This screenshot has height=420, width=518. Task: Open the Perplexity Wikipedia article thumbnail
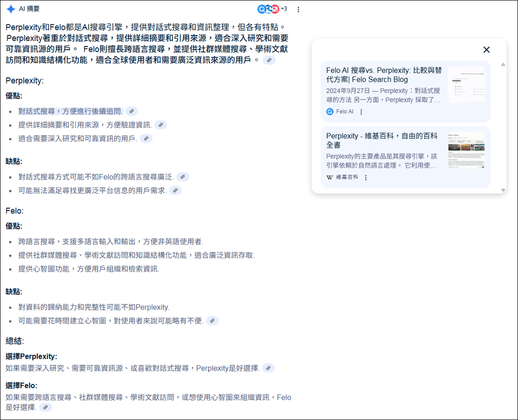(x=466, y=150)
